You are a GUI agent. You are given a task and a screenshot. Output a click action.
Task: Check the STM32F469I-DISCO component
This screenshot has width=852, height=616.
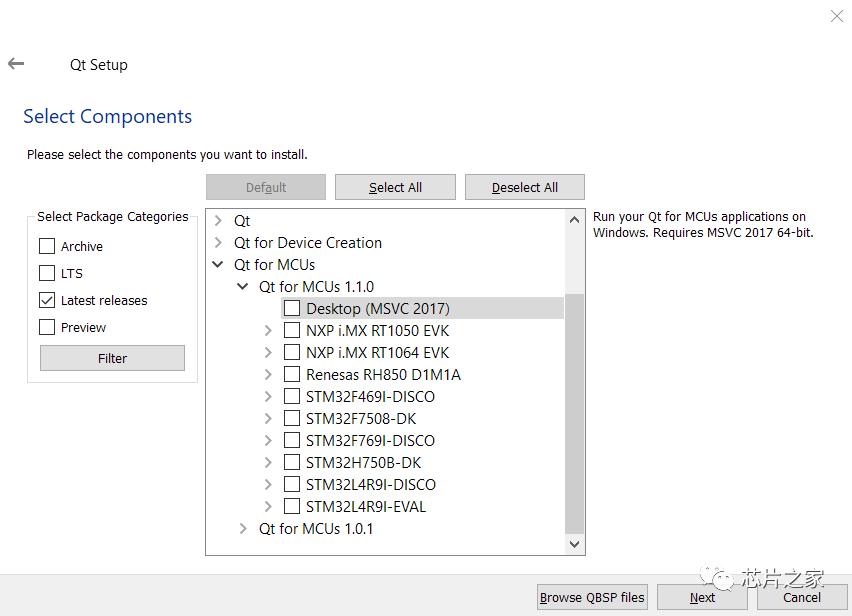pyautogui.click(x=292, y=396)
